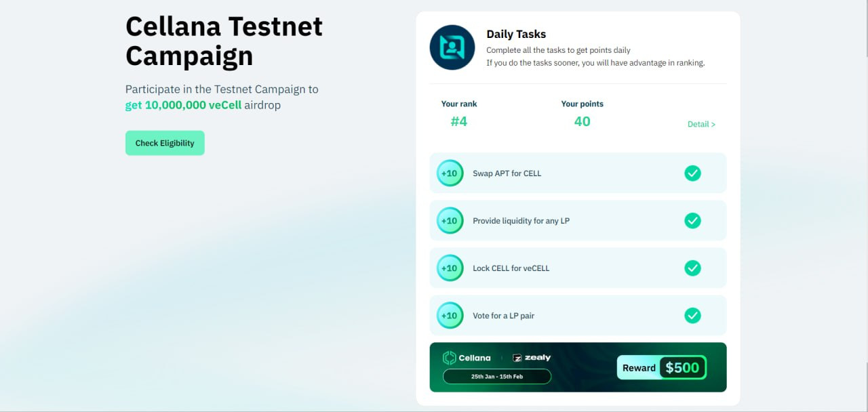This screenshot has width=868, height=412.
Task: Open the Detail link beside points
Action: click(701, 124)
